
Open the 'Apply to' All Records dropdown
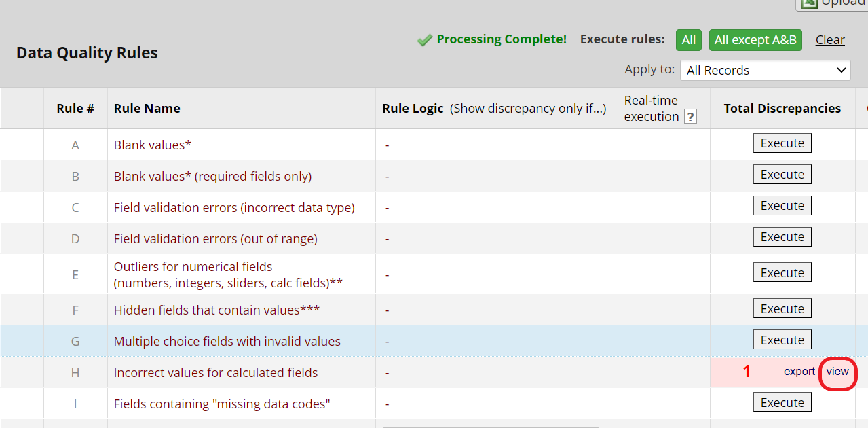[x=765, y=70]
